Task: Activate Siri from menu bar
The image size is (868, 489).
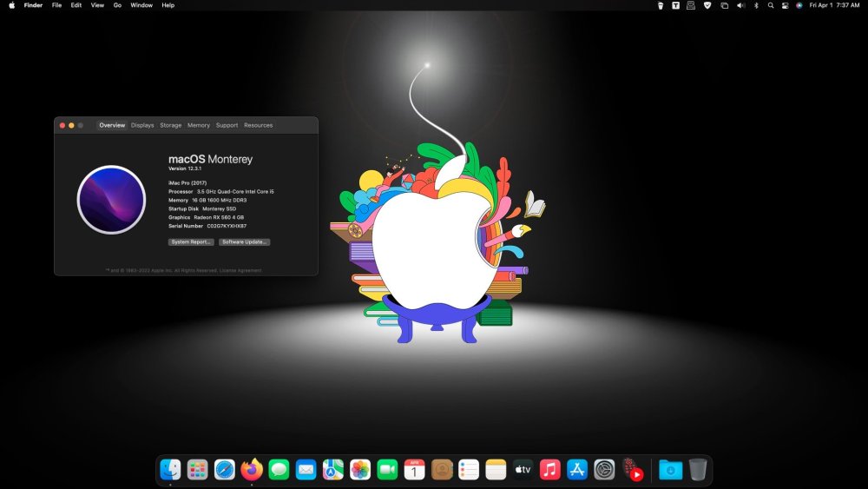Action: (799, 5)
